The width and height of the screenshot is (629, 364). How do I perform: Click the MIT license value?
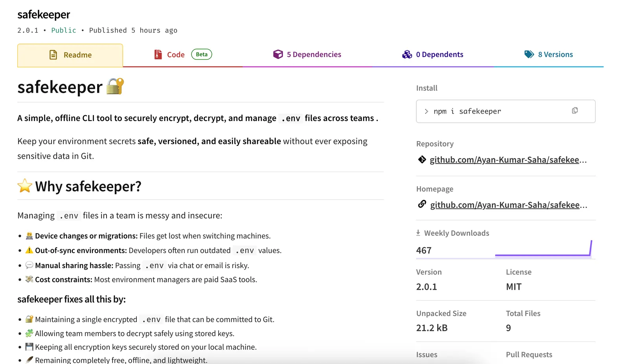[514, 287]
